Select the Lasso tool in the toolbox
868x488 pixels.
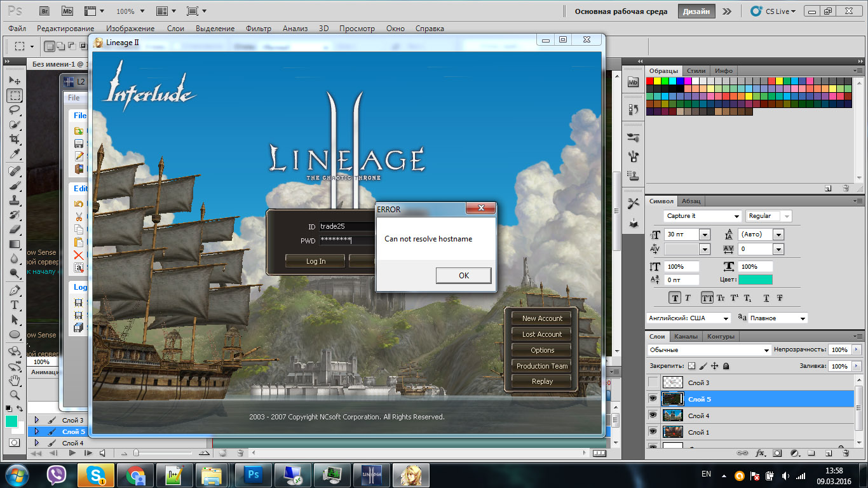(x=15, y=110)
